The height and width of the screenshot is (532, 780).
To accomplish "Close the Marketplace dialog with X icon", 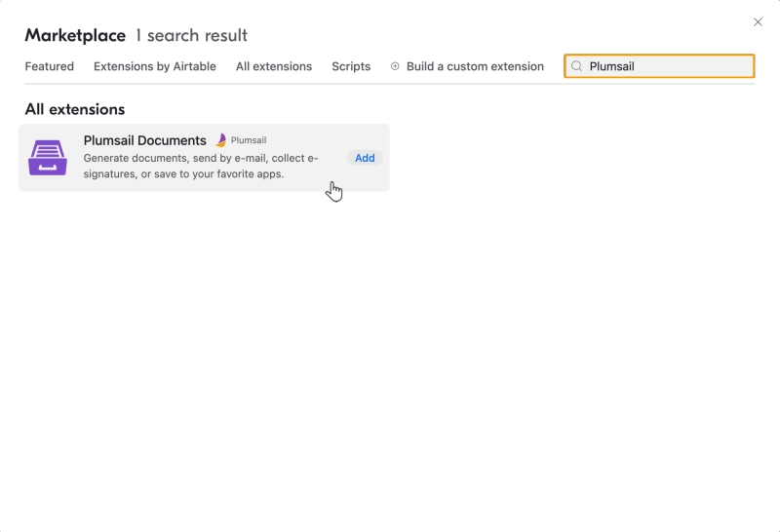I will [x=758, y=22].
